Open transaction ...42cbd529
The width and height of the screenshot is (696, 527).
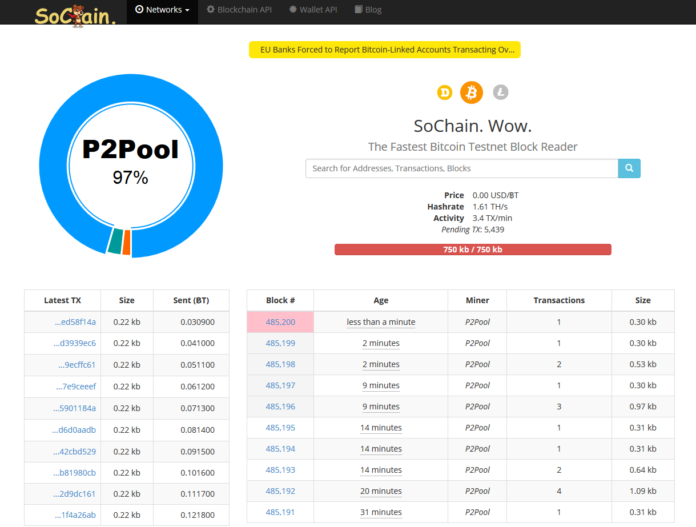pos(75,452)
